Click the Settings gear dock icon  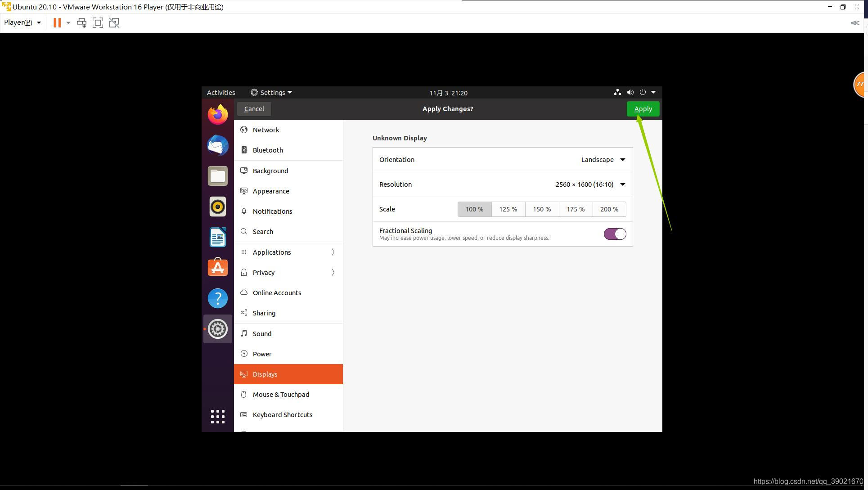(218, 329)
